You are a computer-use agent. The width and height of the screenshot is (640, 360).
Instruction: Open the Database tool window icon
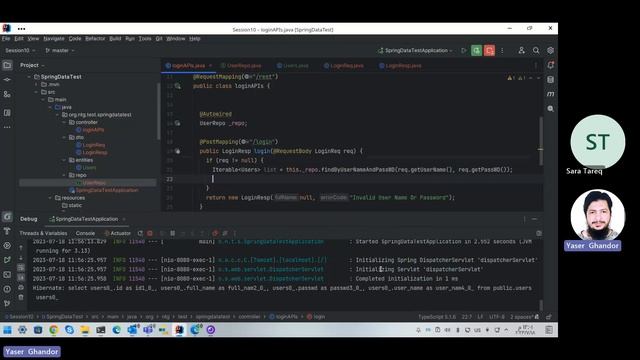pyautogui.click(x=551, y=80)
